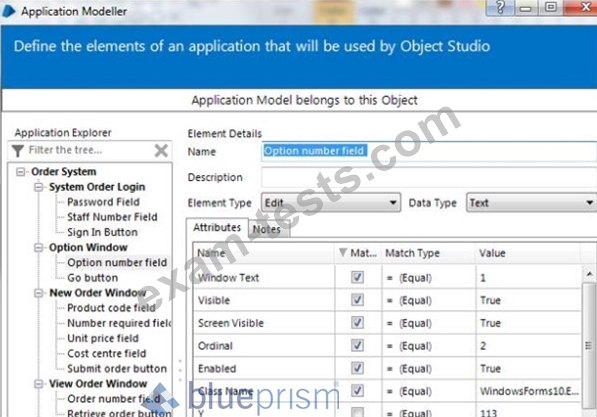Image resolution: width=597 pixels, height=417 pixels.
Task: Select the Attributes tab
Action: point(217,227)
